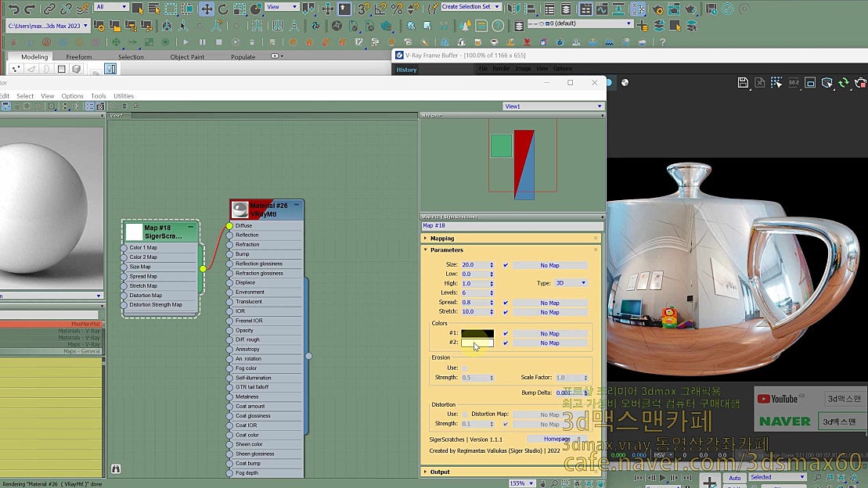Save the image in V-Ray Frame Buffer
This screenshot has height=488, width=868.
744,83
